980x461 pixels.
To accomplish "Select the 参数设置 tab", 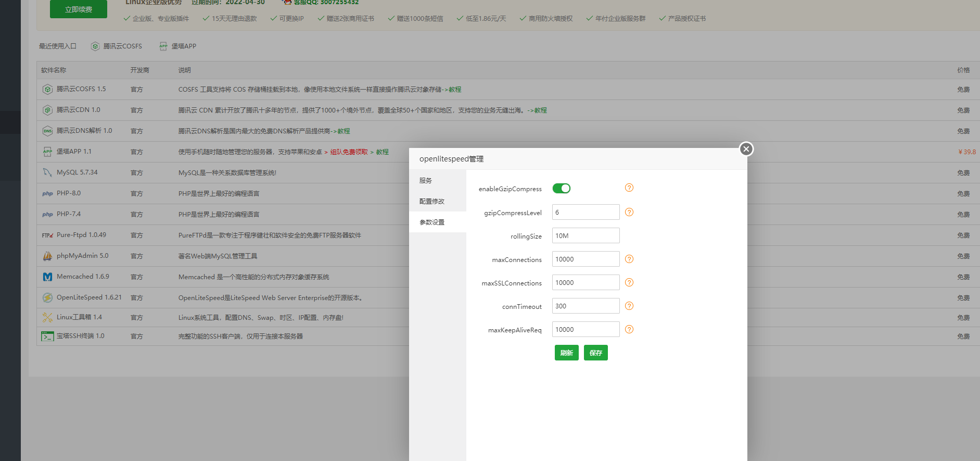I will (438, 222).
